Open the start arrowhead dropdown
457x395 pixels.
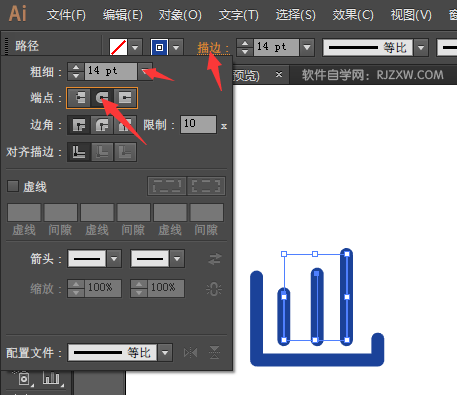pyautogui.click(x=114, y=259)
